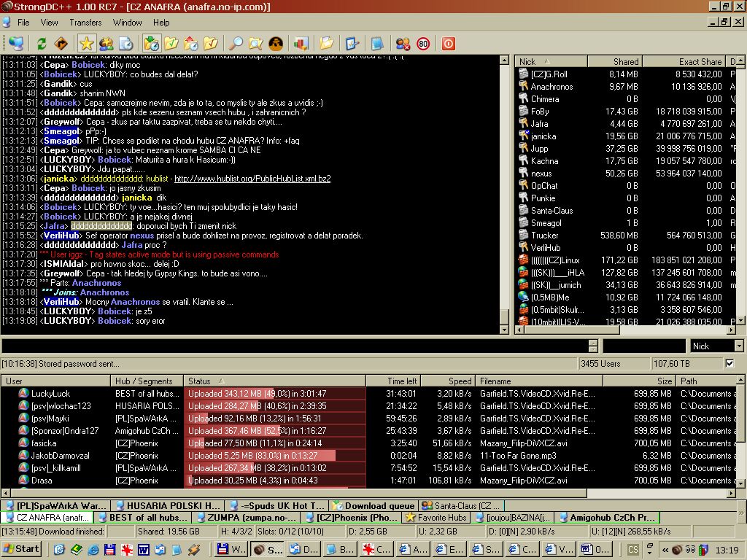Open the Nick filter dropdown
The image size is (747, 560).
739,346
